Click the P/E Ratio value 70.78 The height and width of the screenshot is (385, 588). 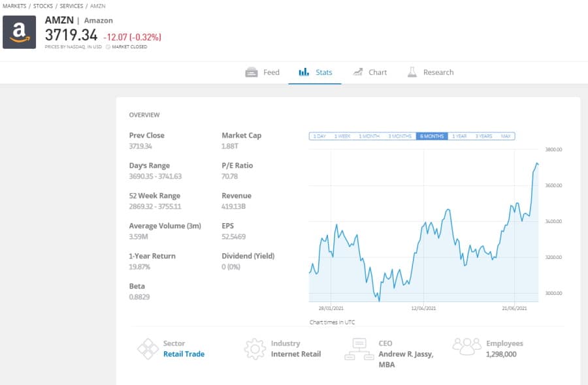click(x=229, y=176)
